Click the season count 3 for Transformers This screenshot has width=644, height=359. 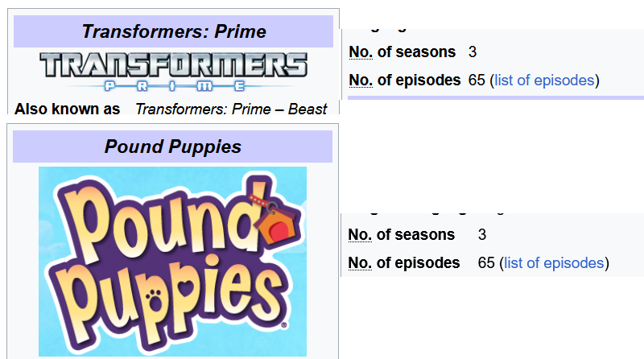tap(473, 52)
